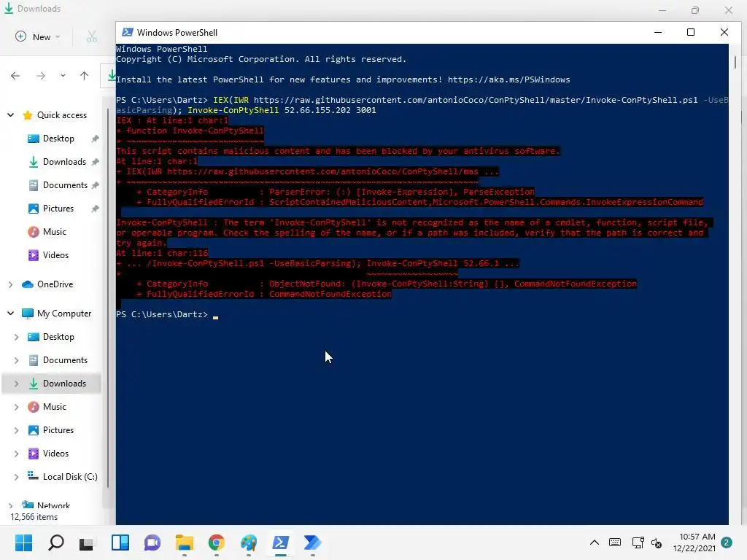Image resolution: width=747 pixels, height=560 pixels.
Task: Click '12,566 items' status text
Action: (34, 517)
